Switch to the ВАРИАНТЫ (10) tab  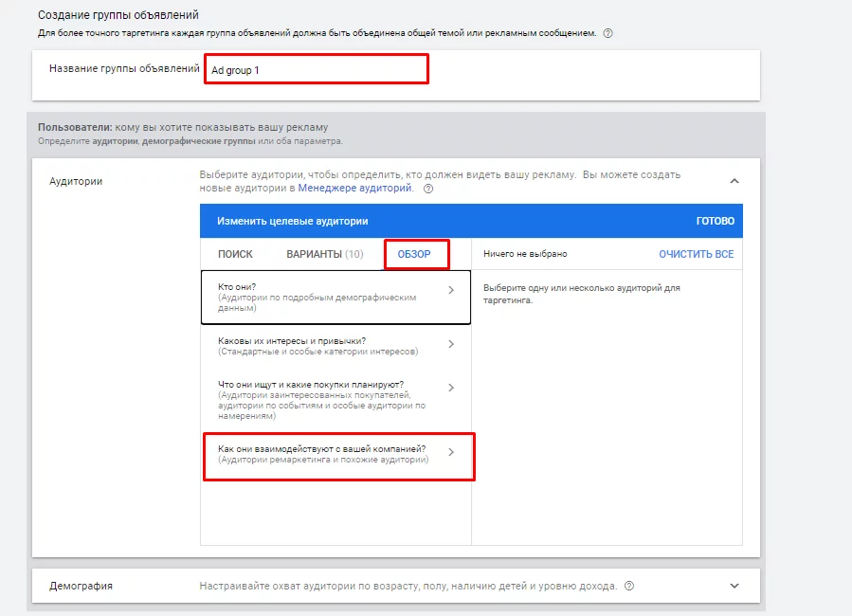(x=325, y=254)
